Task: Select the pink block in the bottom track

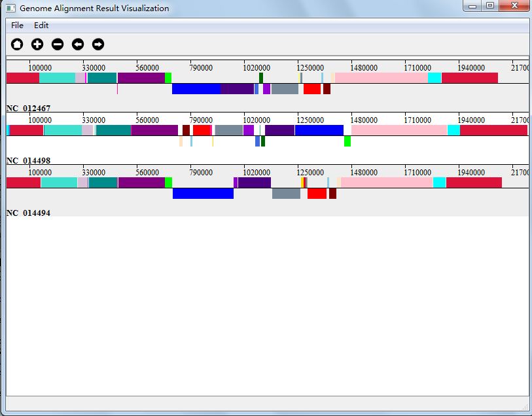Action: 387,182
